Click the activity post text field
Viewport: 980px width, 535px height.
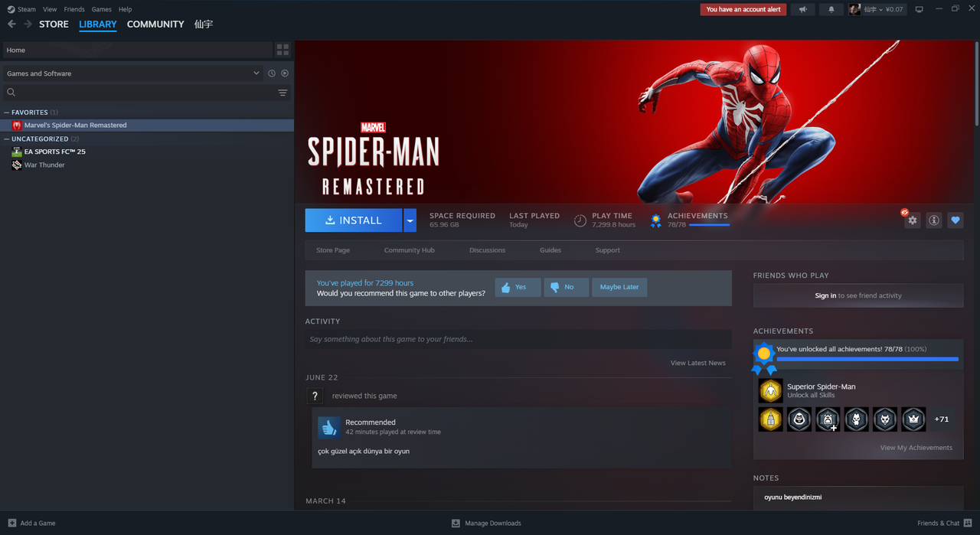coord(518,339)
